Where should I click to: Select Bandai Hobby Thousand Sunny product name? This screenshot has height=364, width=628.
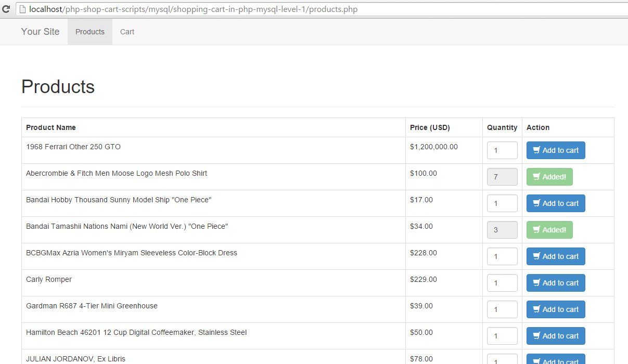click(119, 200)
